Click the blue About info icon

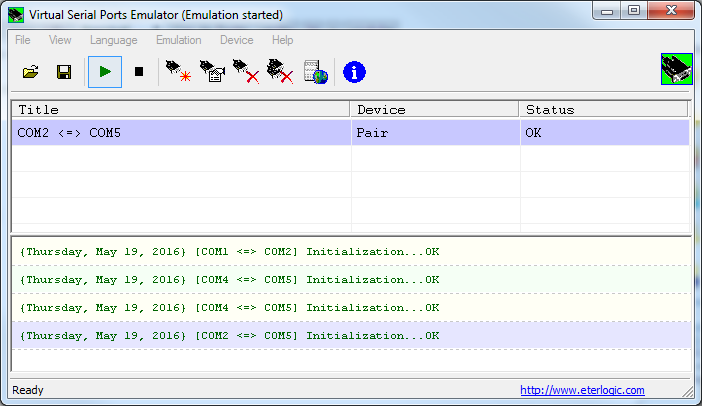pos(354,72)
